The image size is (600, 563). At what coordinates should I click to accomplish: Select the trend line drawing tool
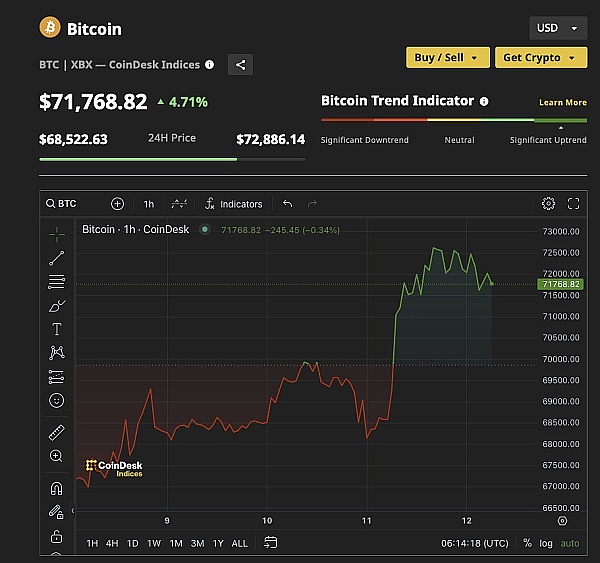tap(57, 258)
